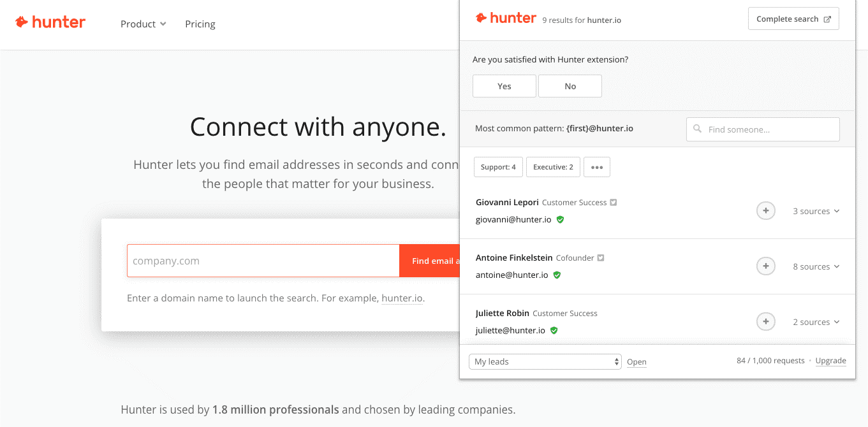Open the Product menu

click(x=143, y=24)
